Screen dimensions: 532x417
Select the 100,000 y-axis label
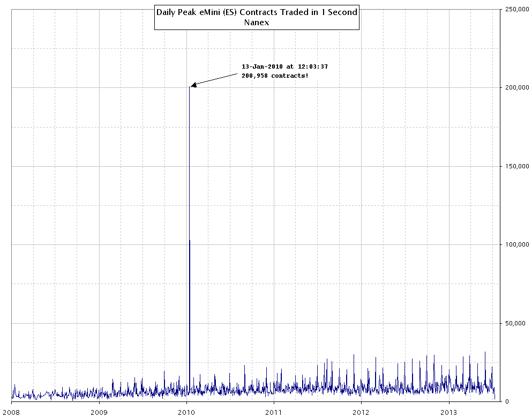point(514,244)
